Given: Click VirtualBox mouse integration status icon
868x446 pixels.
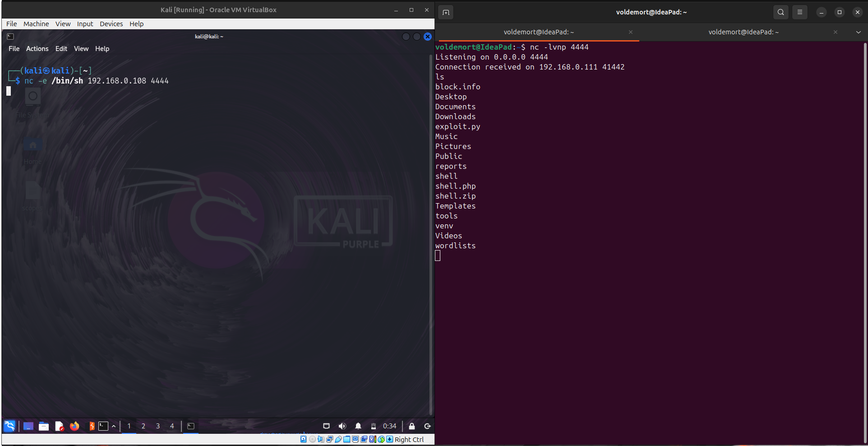Looking at the screenshot, I should click(x=381, y=439).
